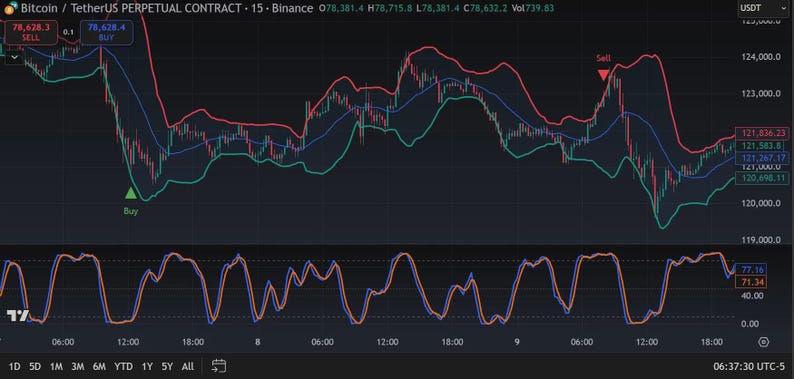Screen dimensions: 794x379
Task: Click the 71.34 orange oscillator value label
Action: [x=750, y=282]
